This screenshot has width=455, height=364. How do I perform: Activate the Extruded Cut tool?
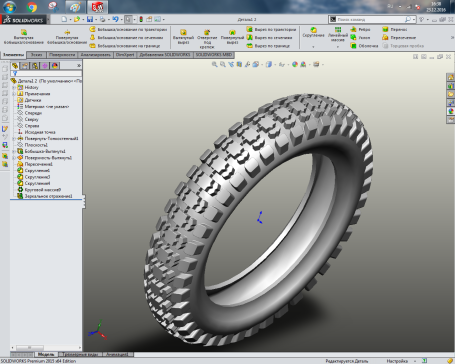[x=183, y=32]
